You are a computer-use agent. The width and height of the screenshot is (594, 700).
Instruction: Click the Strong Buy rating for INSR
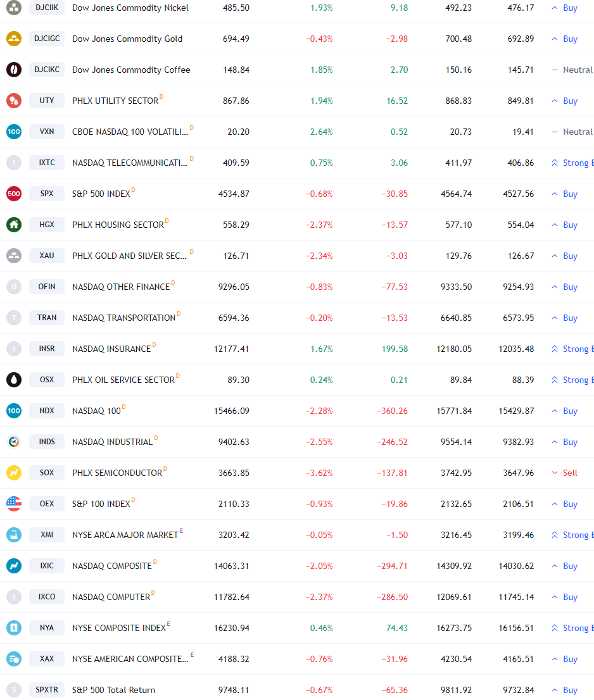tap(572, 349)
